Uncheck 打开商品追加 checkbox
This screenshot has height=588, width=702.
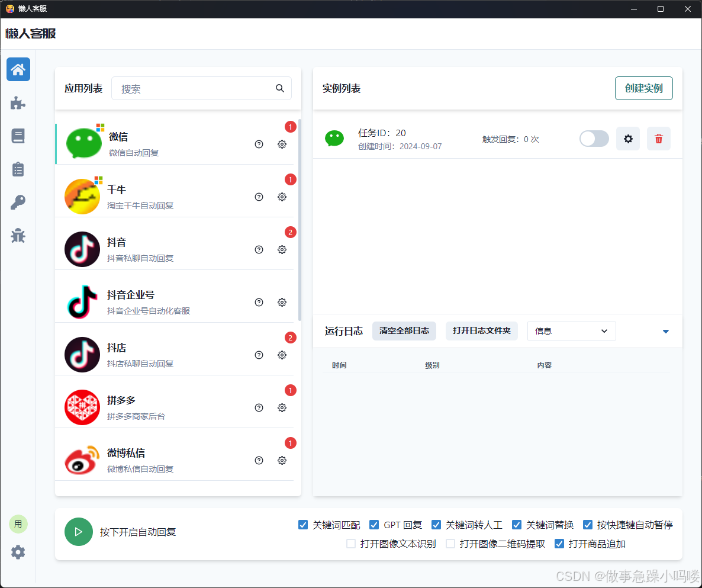tap(559, 544)
